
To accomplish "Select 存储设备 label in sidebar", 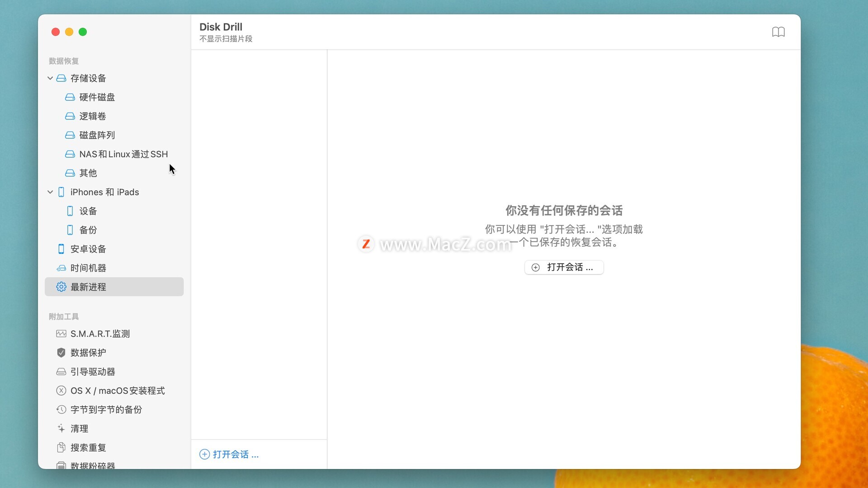I will click(x=88, y=78).
